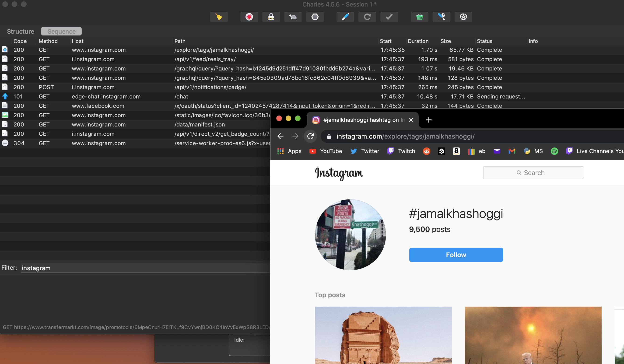Image resolution: width=624 pixels, height=364 pixels.
Task: Open the Twitter bookmark
Action: [x=365, y=151]
